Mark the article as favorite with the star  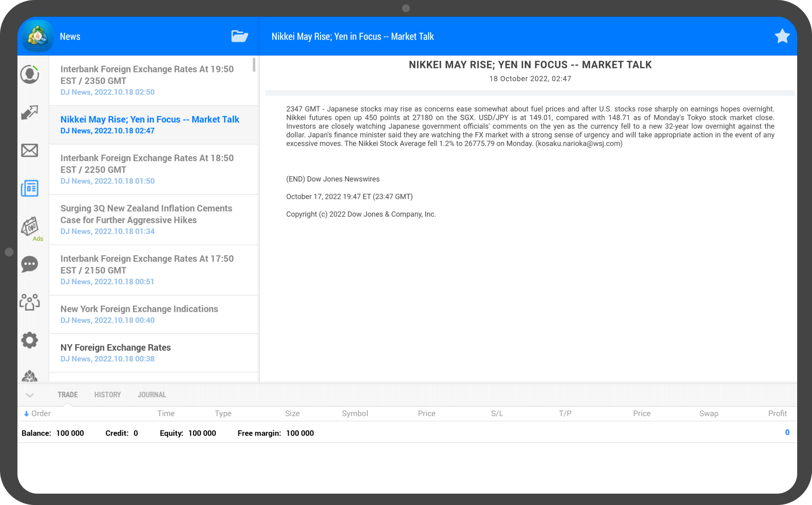point(782,36)
